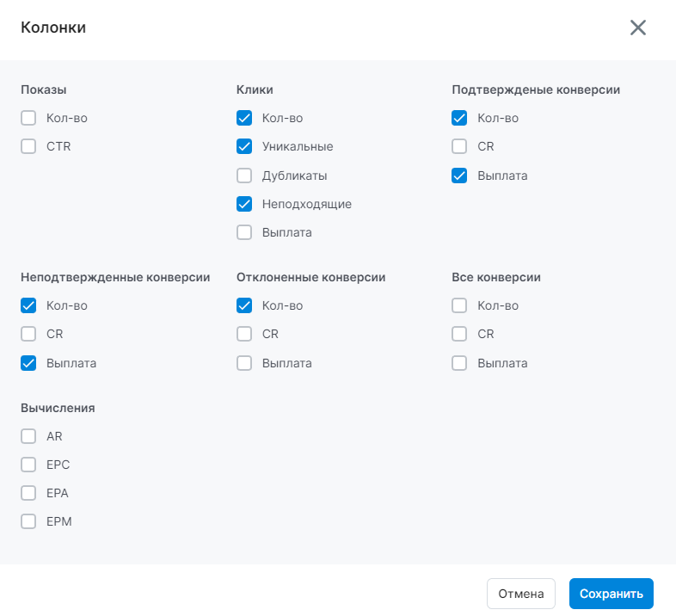
Task: Check Кол-во under Все конверсии
Action: tap(459, 305)
